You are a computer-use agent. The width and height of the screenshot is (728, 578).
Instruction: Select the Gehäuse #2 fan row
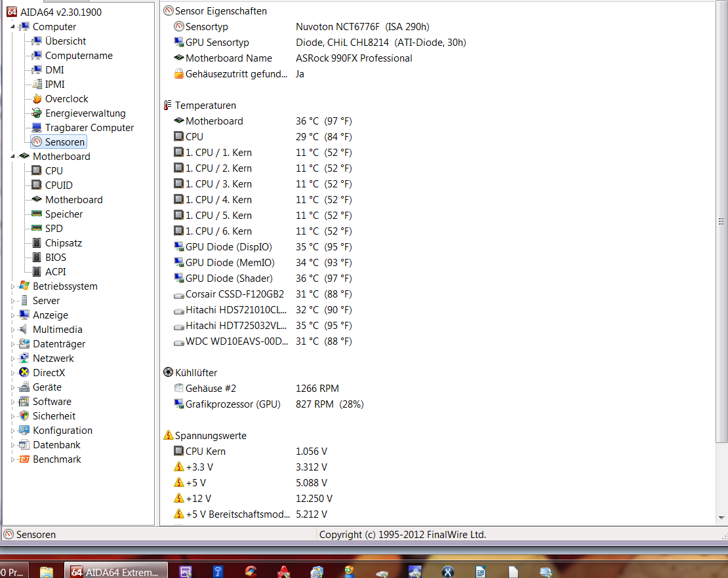click(x=256, y=388)
